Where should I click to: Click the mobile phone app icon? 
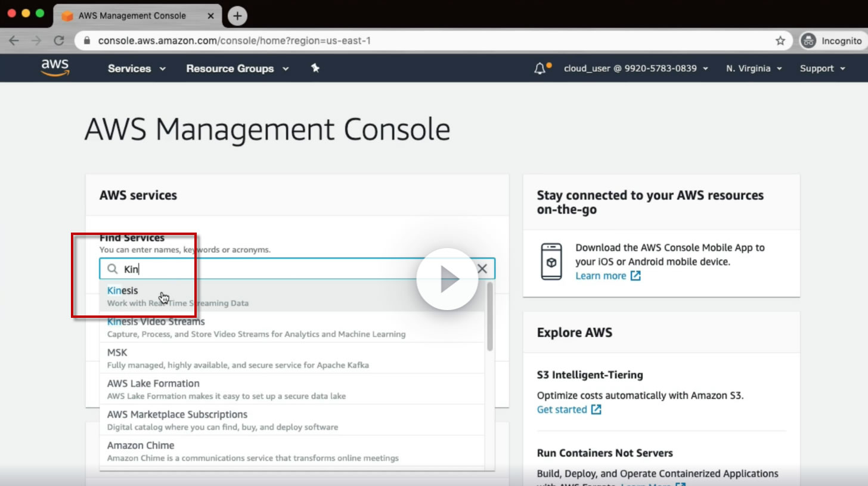tap(551, 262)
